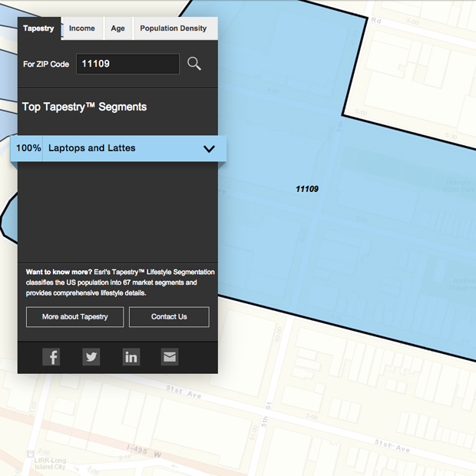
Task: Select the Tapestry tab
Action: click(39, 28)
